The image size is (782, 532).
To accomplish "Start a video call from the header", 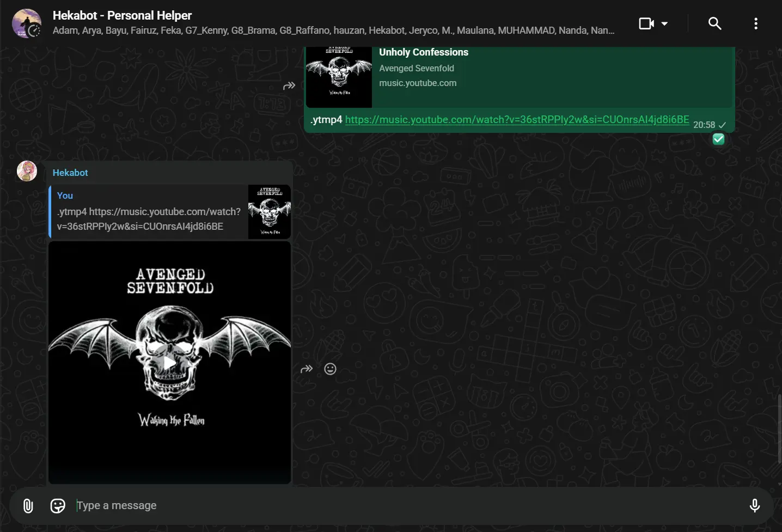I will point(646,23).
